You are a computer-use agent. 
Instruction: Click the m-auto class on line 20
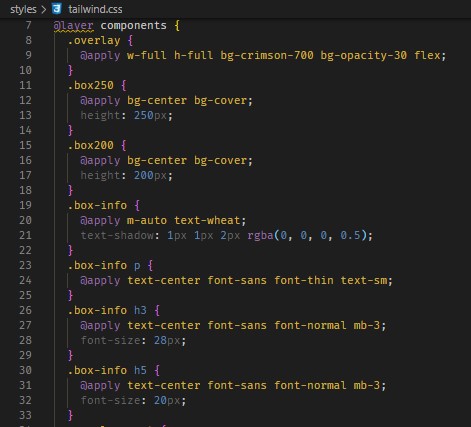tap(147, 220)
